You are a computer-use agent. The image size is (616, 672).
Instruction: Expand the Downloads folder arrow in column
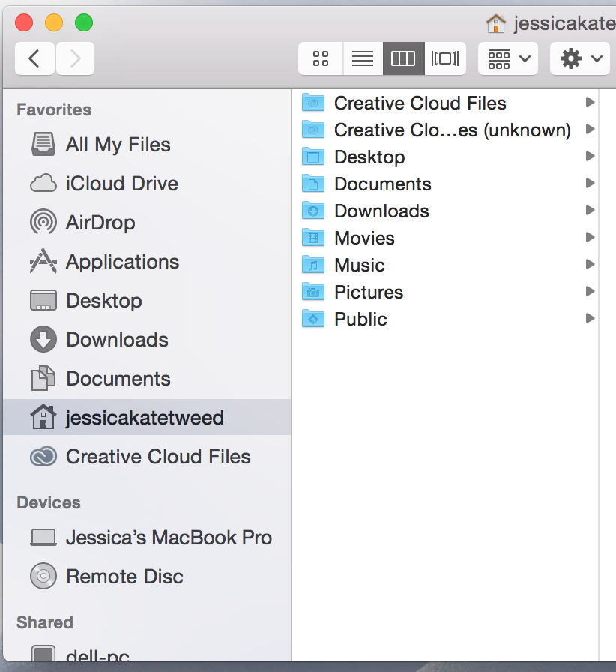[591, 210]
